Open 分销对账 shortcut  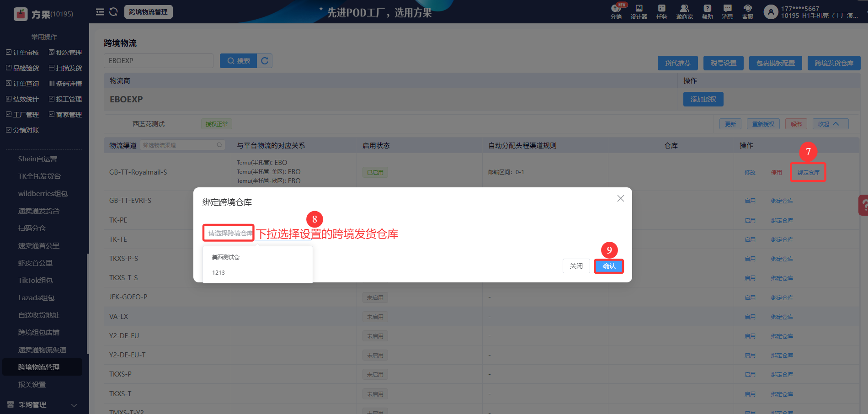[x=22, y=130]
